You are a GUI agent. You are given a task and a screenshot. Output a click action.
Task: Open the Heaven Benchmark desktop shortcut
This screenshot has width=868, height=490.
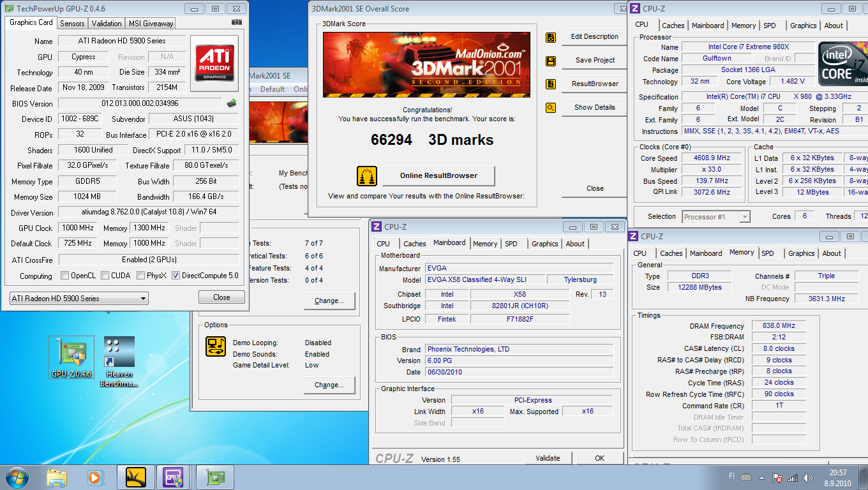119,362
